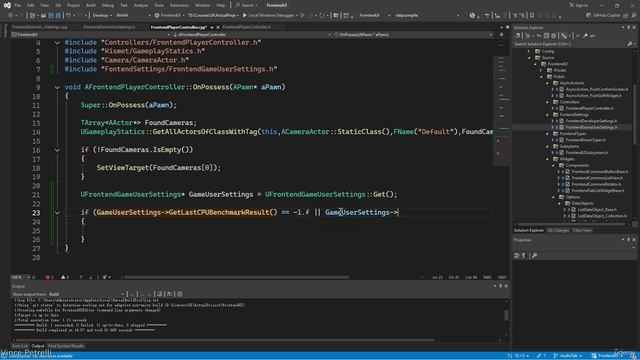The width and height of the screenshot is (640, 360).
Task: Click the Visual Studio logo icon
Action: 7,5
